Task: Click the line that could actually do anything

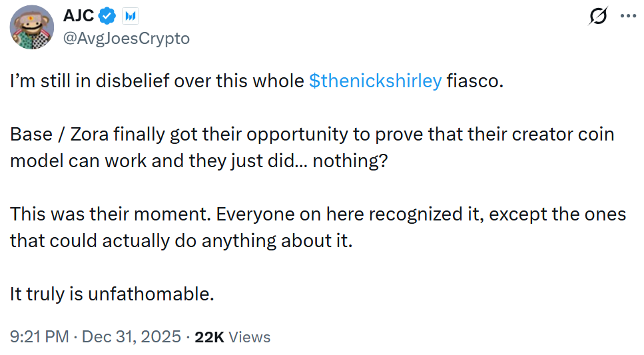Action: tap(180, 241)
